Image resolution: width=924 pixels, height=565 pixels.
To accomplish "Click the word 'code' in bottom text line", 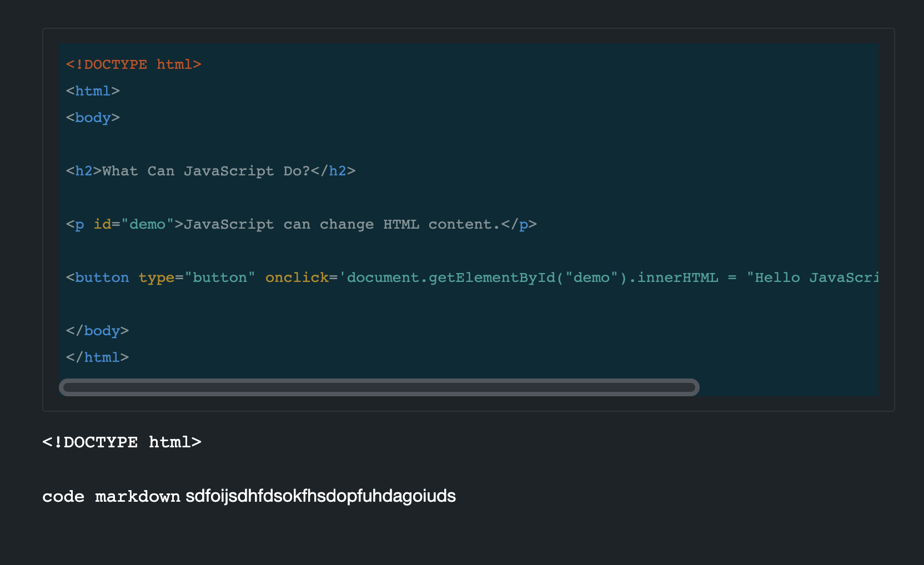I will pos(63,496).
